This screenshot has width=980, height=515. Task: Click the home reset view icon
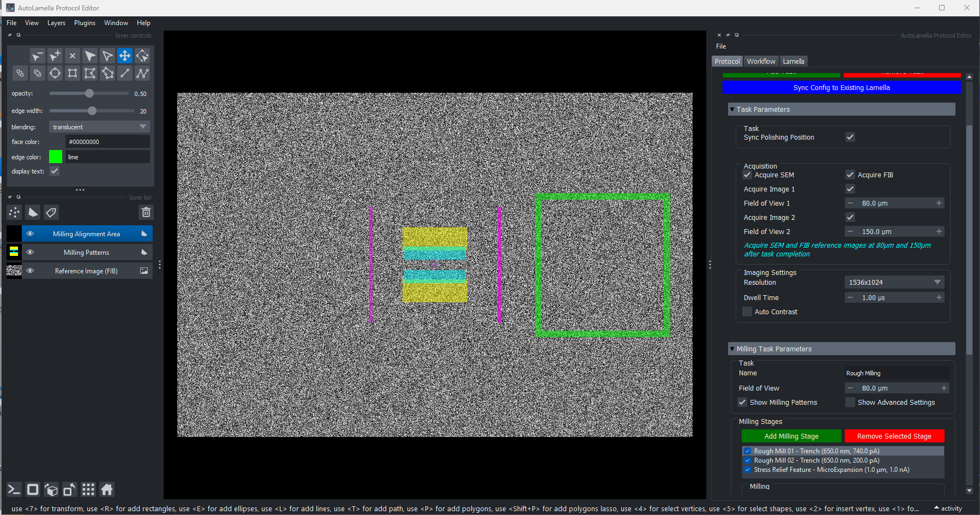[x=107, y=489]
